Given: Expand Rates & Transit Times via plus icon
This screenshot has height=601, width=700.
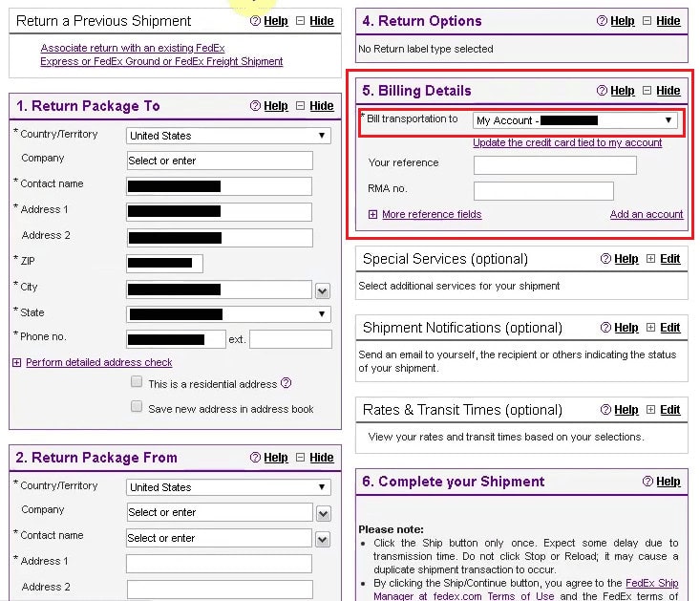Looking at the screenshot, I should point(651,410).
